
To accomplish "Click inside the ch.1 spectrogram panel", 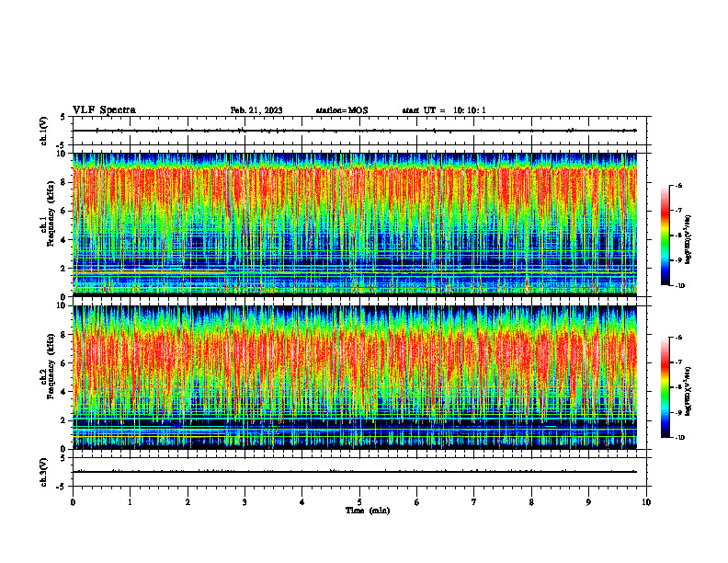I will (355, 224).
